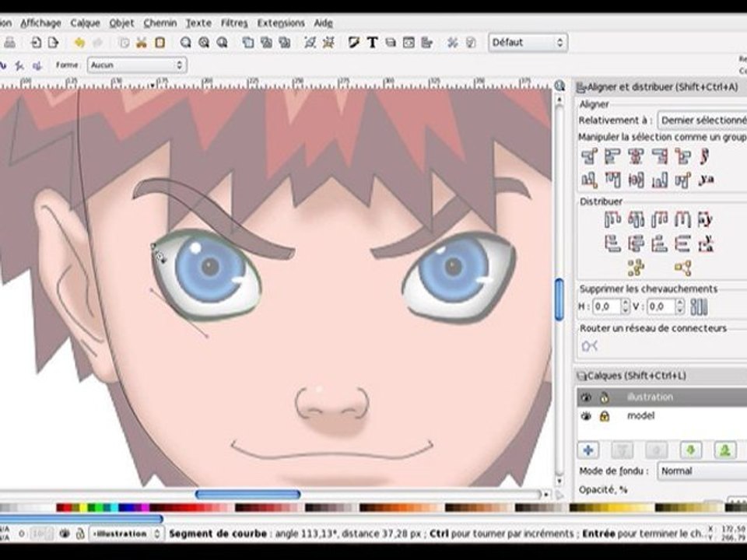The image size is (747, 560).
Task: Open the Calque menu
Action: tap(86, 23)
